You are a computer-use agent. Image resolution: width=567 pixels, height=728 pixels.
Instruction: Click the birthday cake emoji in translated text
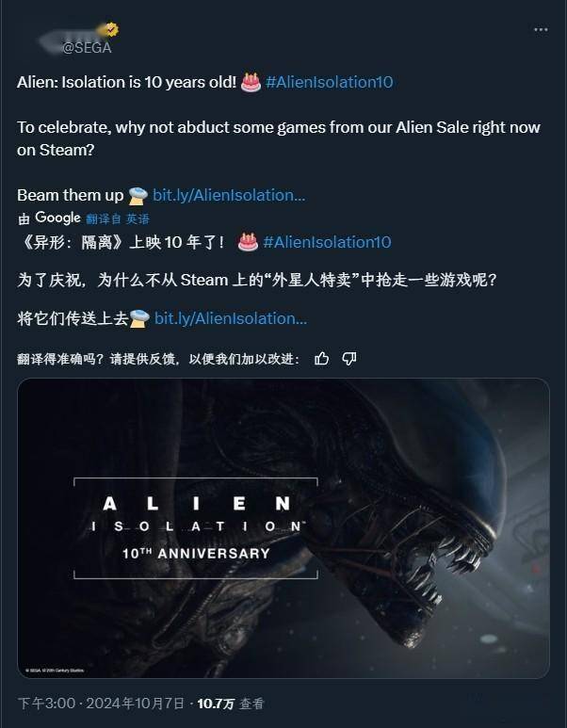point(248,242)
